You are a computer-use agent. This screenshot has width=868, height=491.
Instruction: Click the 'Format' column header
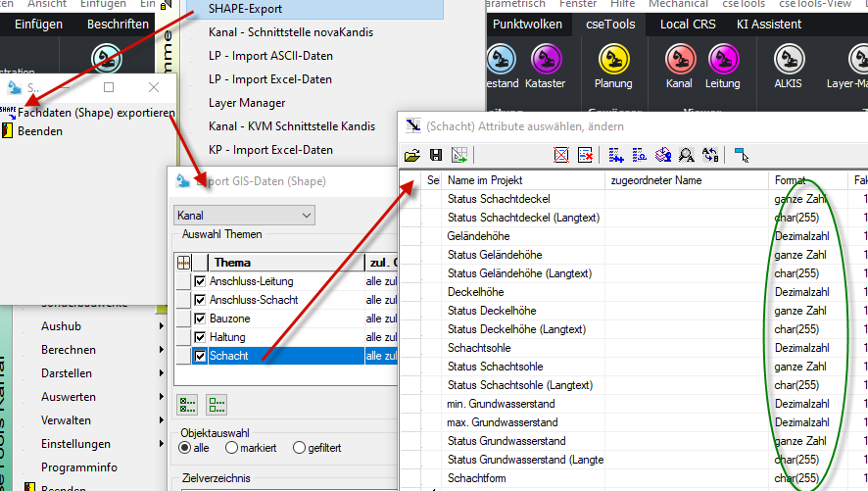pyautogui.click(x=790, y=180)
